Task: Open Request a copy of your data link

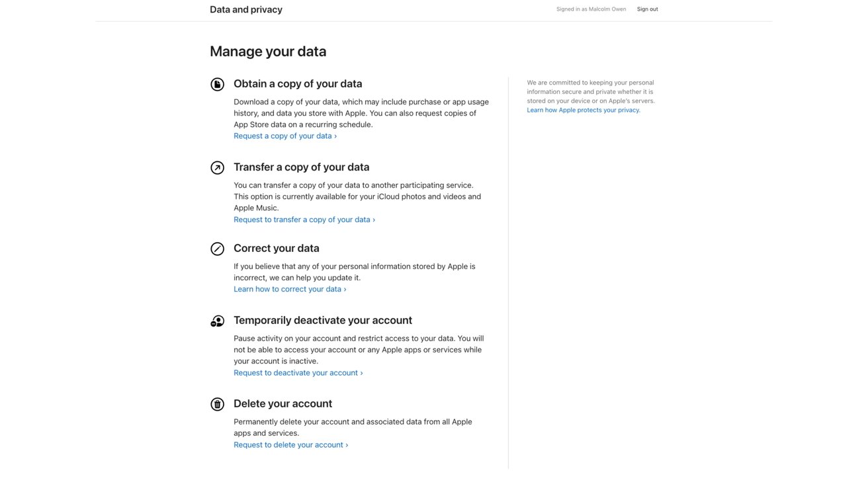Action: [285, 136]
